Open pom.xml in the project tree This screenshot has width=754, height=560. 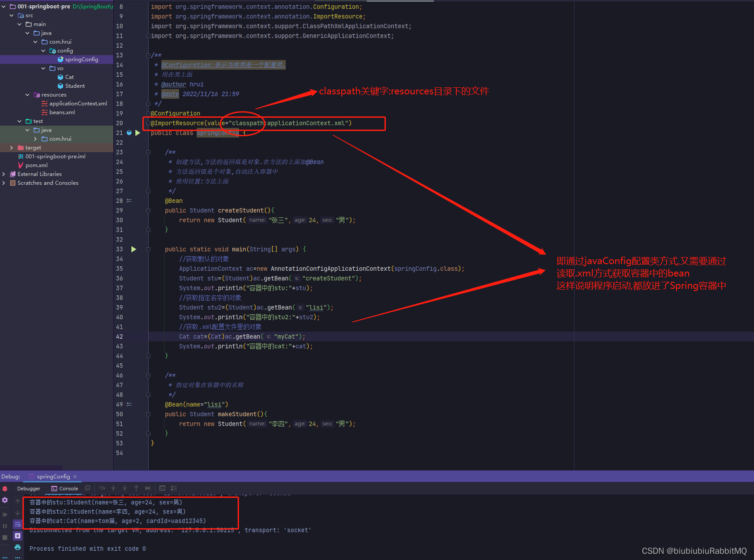pyautogui.click(x=36, y=165)
